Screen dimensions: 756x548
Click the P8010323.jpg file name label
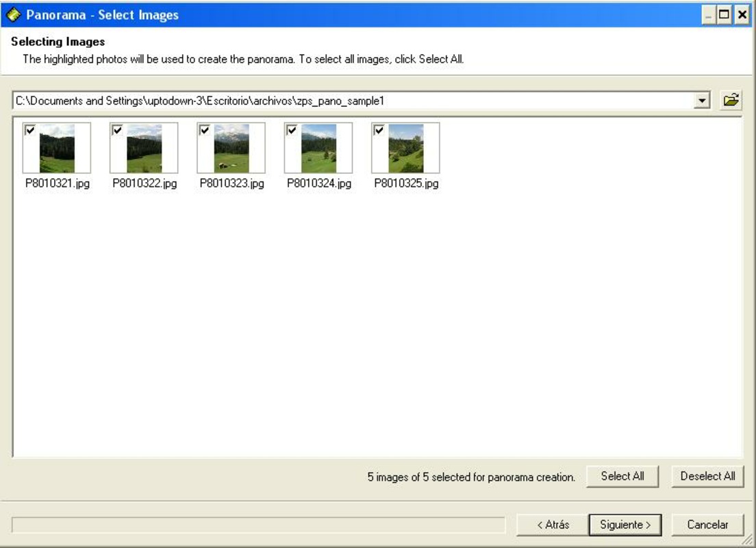coord(232,184)
